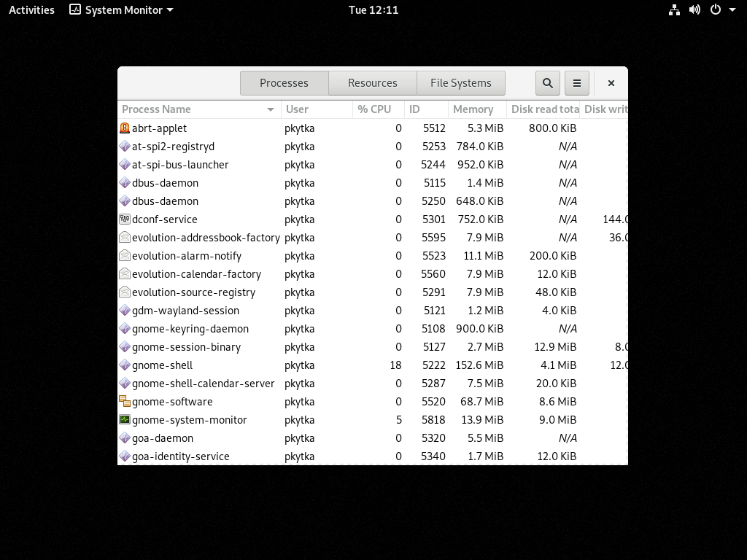Switch to the File Systems tab
This screenshot has width=747, height=560.
(x=461, y=83)
